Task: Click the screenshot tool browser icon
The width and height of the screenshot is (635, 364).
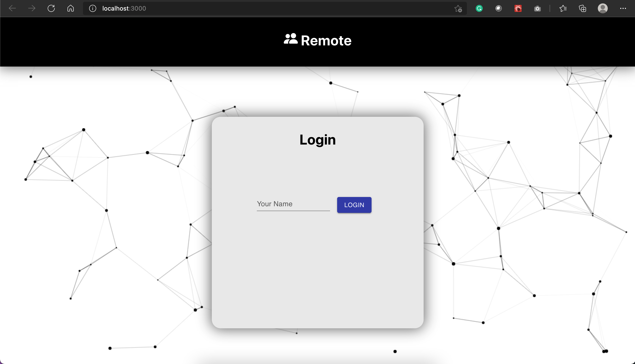Action: point(537,8)
